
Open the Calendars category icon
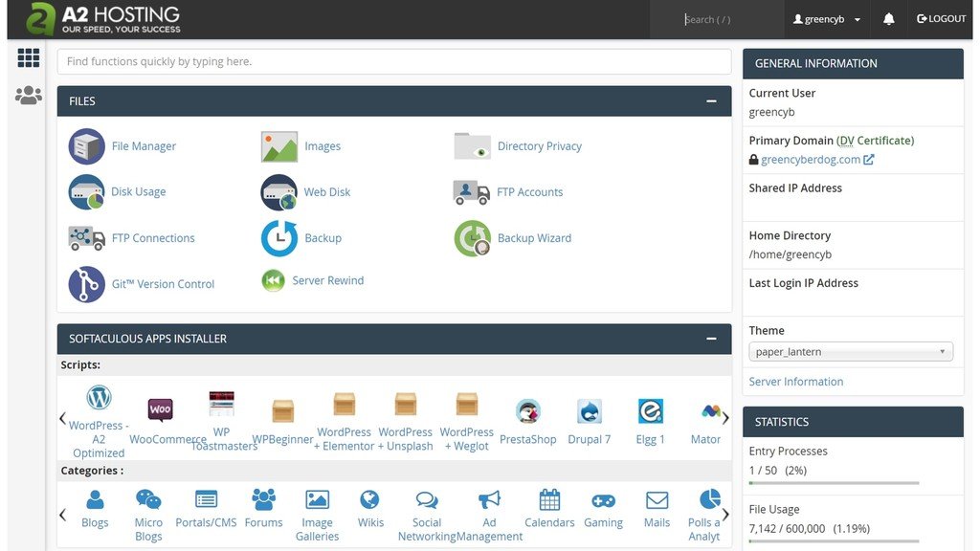coord(549,499)
